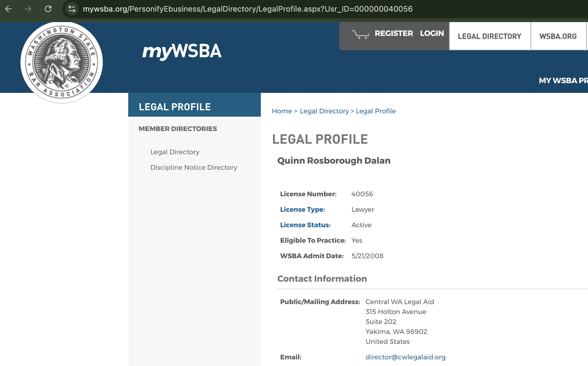Screen dimensions: 588x366
Task: Open site information icon in address bar
Action: pyautogui.click(x=72, y=9)
